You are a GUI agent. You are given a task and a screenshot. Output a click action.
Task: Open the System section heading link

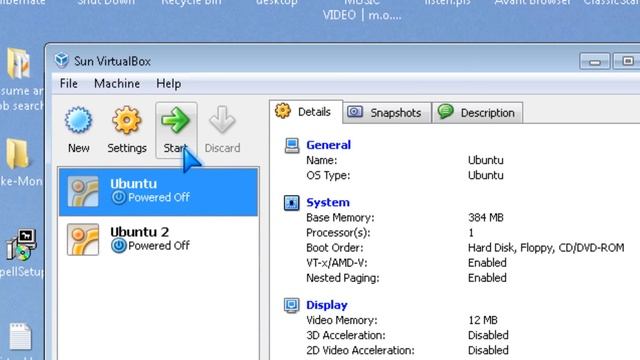pyautogui.click(x=328, y=202)
